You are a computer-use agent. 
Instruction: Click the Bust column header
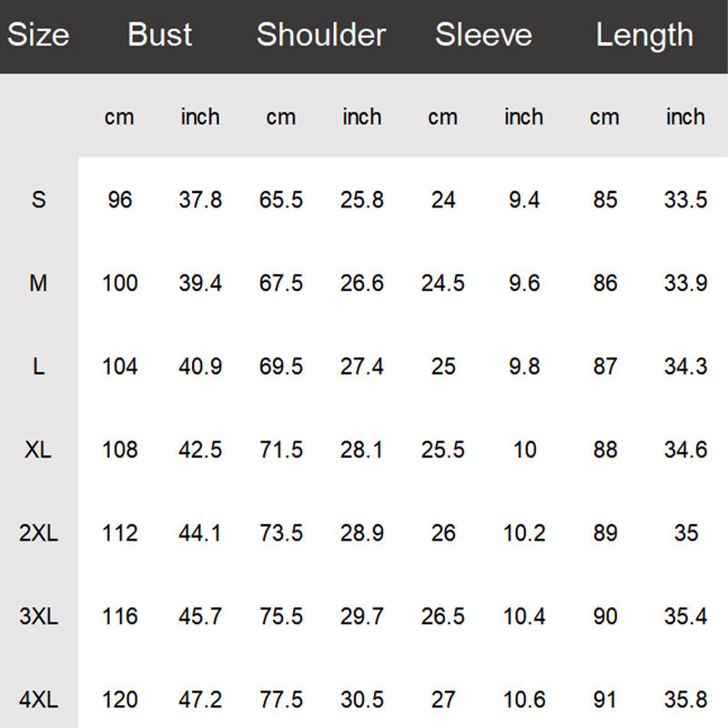[x=160, y=35]
